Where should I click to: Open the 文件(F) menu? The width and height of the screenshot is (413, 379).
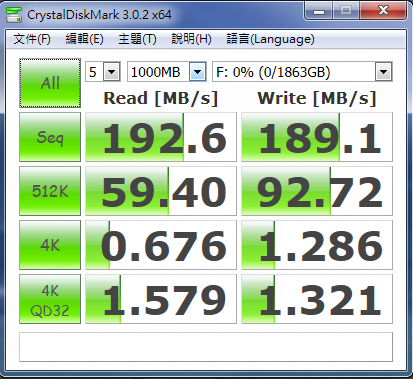pos(32,39)
